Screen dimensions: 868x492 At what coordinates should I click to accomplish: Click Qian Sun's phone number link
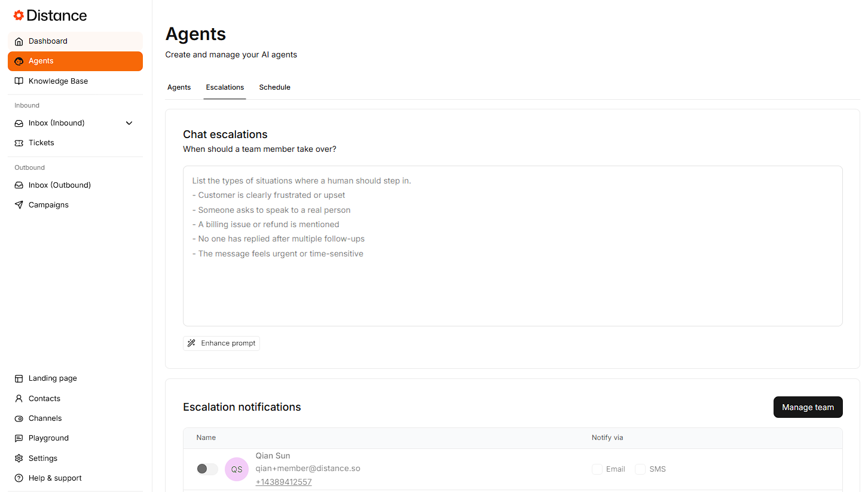283,482
